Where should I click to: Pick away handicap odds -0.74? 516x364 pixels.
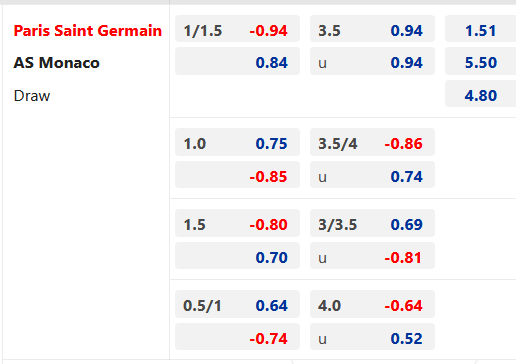(237, 337)
